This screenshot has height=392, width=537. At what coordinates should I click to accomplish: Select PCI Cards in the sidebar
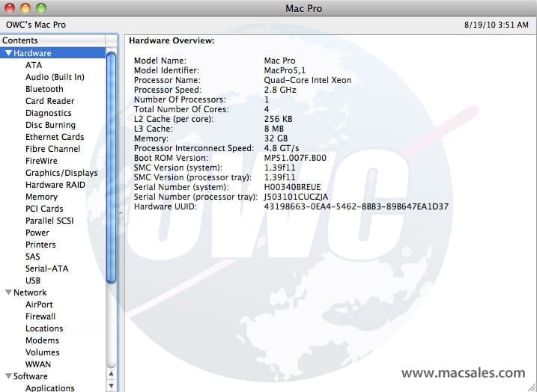(x=44, y=209)
